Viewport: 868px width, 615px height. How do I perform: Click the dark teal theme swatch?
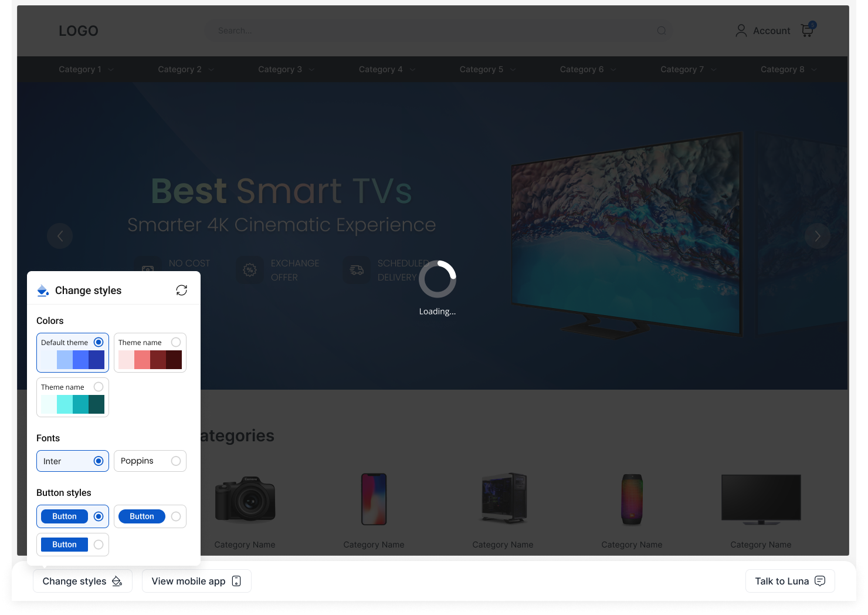click(96, 404)
